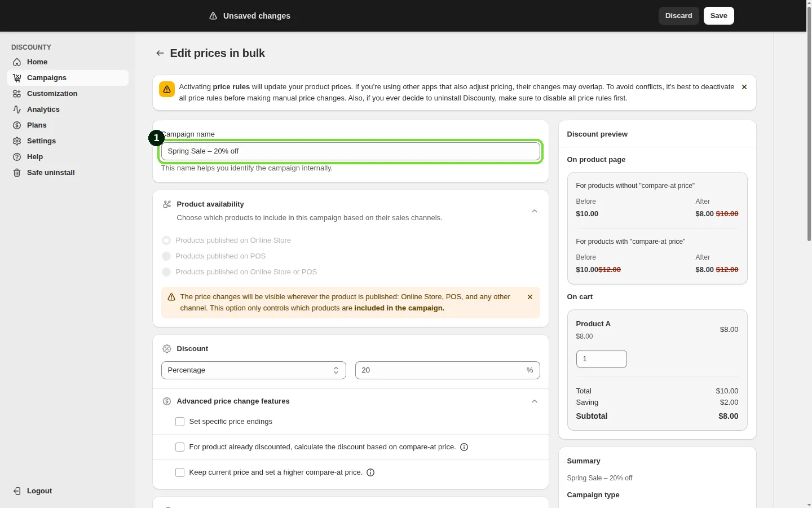812x508 pixels.
Task: Collapse the Advanced price change features section
Action: point(535,401)
